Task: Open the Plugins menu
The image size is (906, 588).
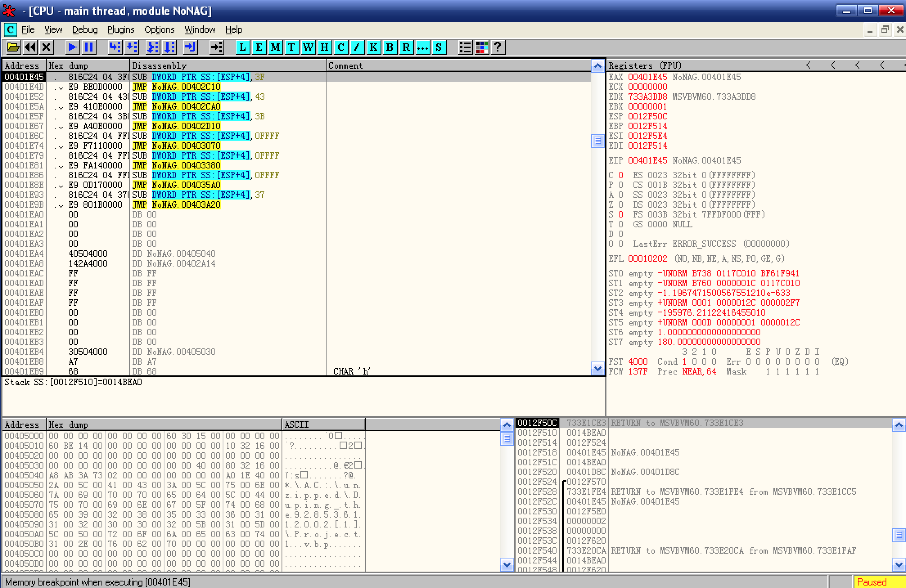Action: (121, 30)
